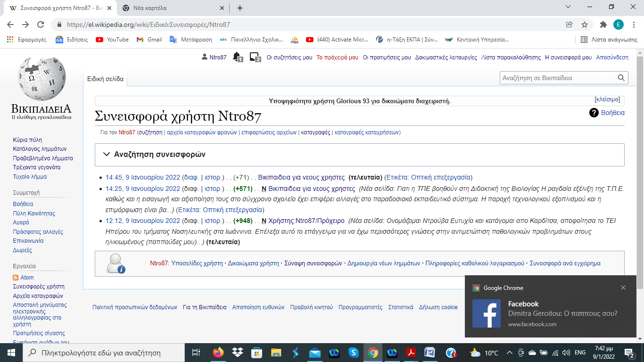This screenshot has height=362, width=644.
Task: Select the Ειδική σελίδα tab
Action: pyautogui.click(x=105, y=79)
